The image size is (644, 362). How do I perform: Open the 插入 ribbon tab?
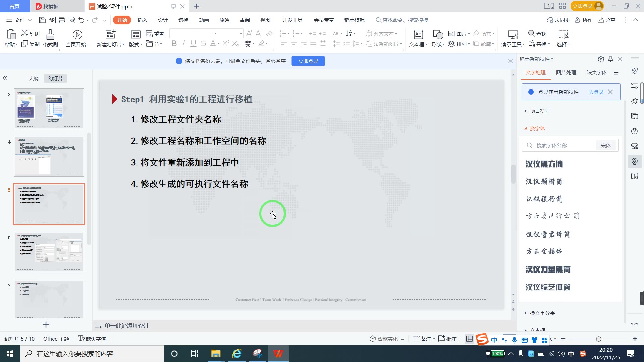(x=142, y=20)
